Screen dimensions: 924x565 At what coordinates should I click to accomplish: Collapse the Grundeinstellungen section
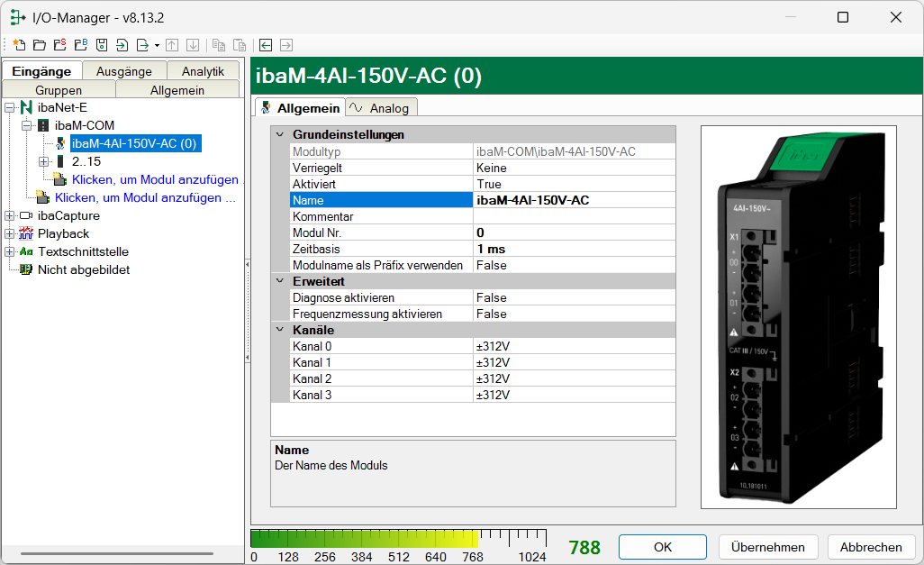tap(280, 134)
